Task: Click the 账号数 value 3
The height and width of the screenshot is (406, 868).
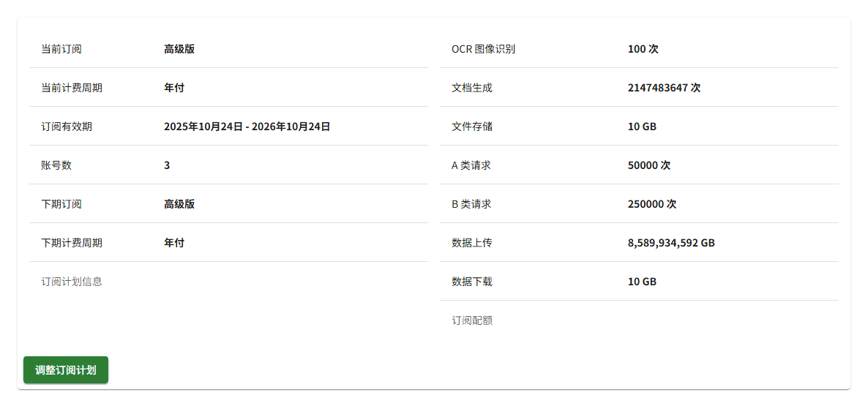Action: pos(167,165)
